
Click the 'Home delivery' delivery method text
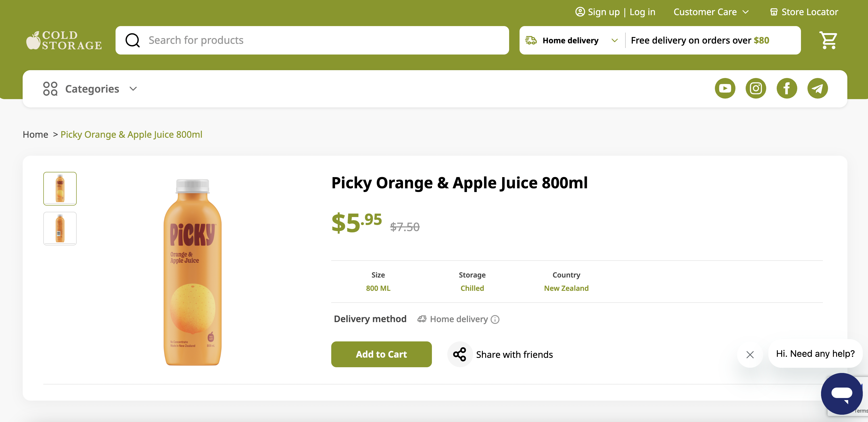(x=459, y=319)
